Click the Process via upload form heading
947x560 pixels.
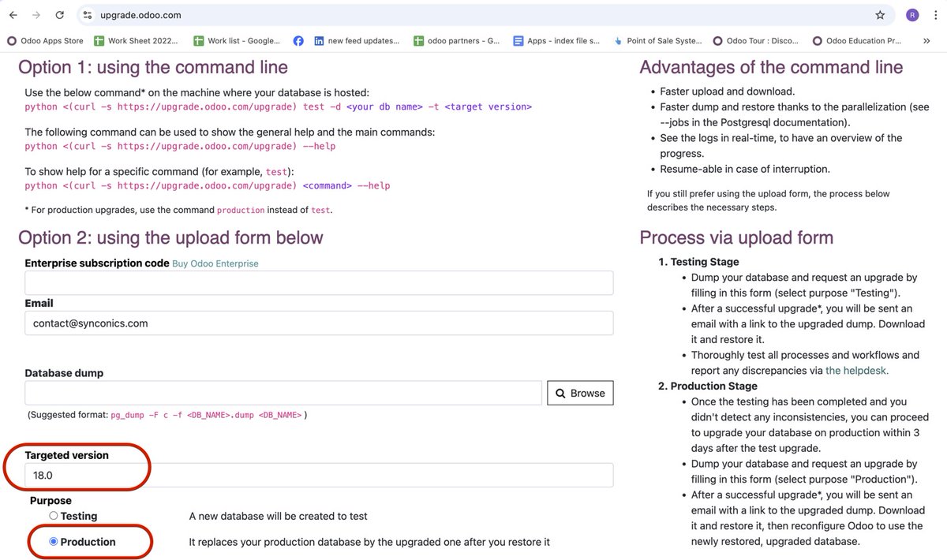point(736,237)
